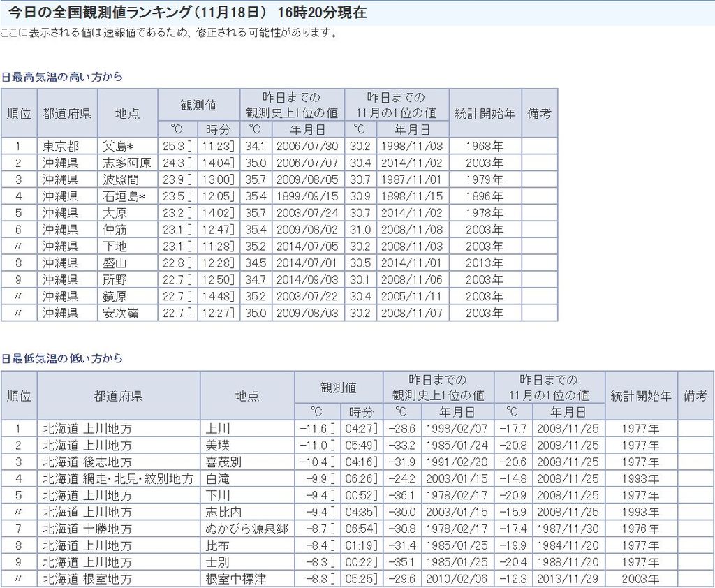
Task: Click the heading 日最高気温の高い方から
Action: (62, 77)
